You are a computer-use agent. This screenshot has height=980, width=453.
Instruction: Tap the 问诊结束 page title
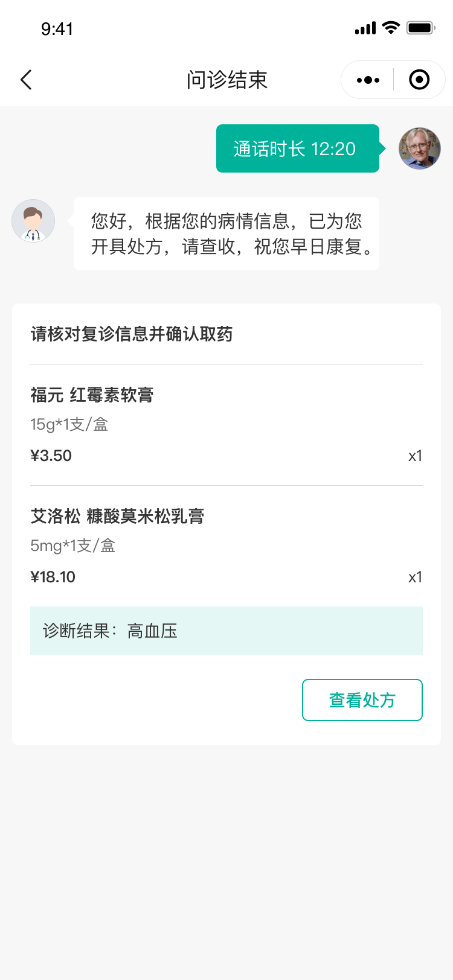[x=226, y=80]
